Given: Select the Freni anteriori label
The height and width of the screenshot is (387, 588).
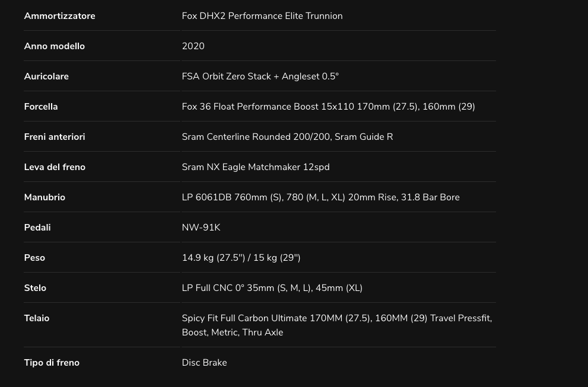Looking at the screenshot, I should point(55,137).
